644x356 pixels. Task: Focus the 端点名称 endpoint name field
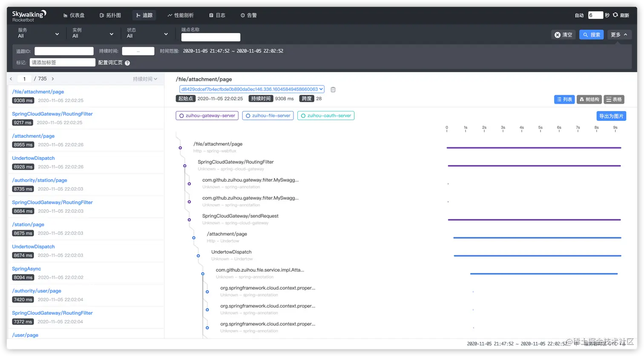point(211,37)
